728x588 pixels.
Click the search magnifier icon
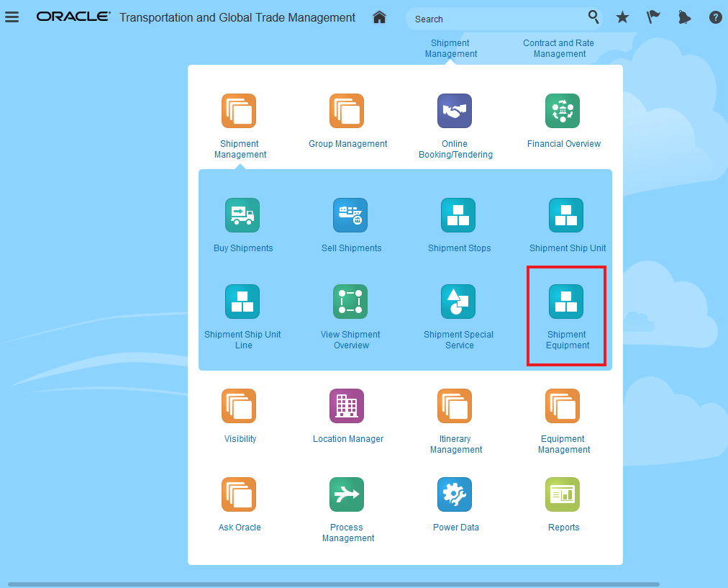click(x=593, y=17)
